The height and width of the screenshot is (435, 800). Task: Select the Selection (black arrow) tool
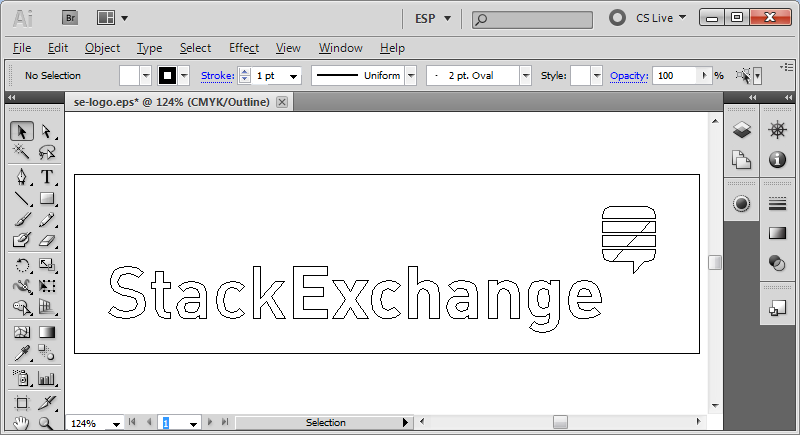pos(21,132)
